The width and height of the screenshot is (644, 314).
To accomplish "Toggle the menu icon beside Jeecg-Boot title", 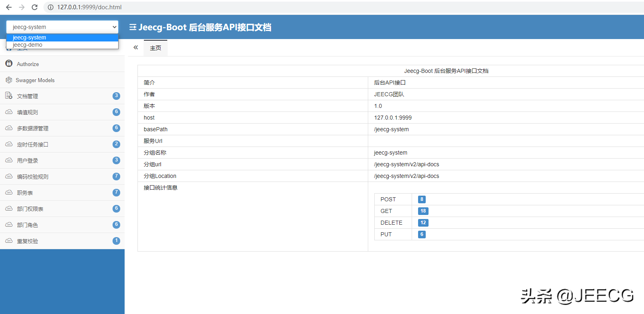I will [x=133, y=27].
